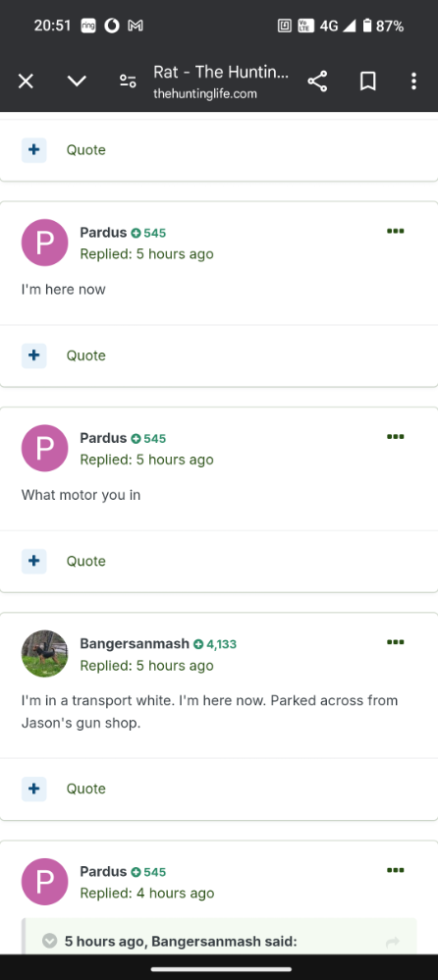Jump to quoted post via arrow icon
Image resolution: width=438 pixels, height=980 pixels.
[393, 943]
